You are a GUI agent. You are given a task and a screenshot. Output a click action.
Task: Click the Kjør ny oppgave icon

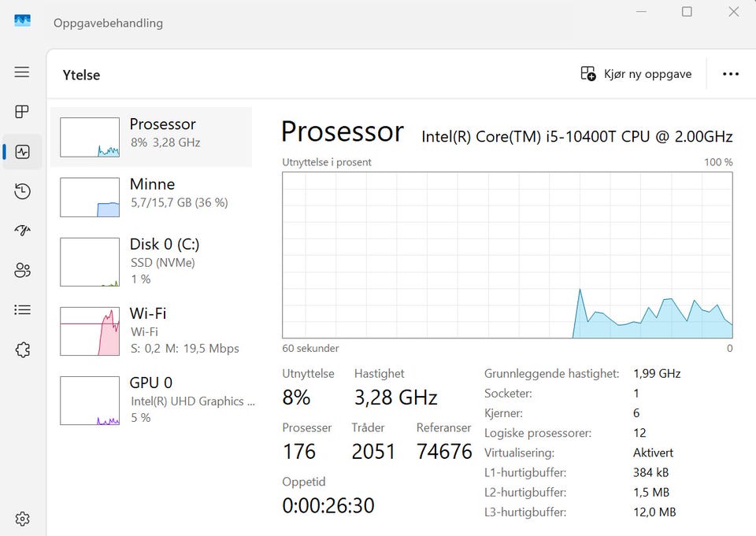587,74
